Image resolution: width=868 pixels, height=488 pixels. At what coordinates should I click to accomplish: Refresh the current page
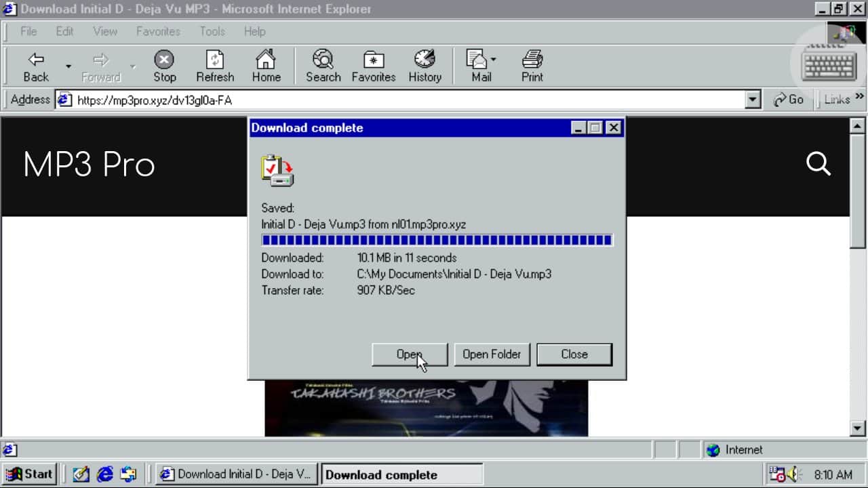[215, 66]
